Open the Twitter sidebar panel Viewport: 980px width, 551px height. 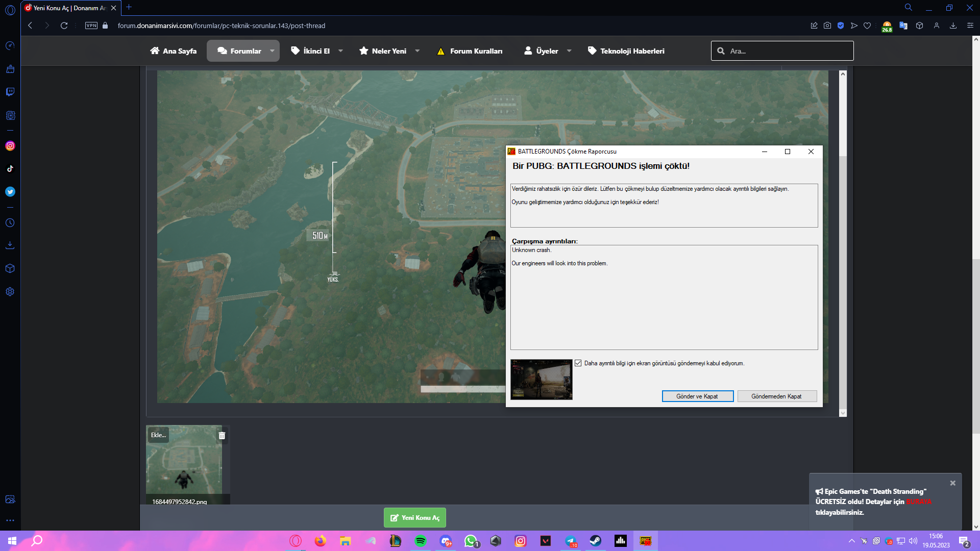coord(10,192)
